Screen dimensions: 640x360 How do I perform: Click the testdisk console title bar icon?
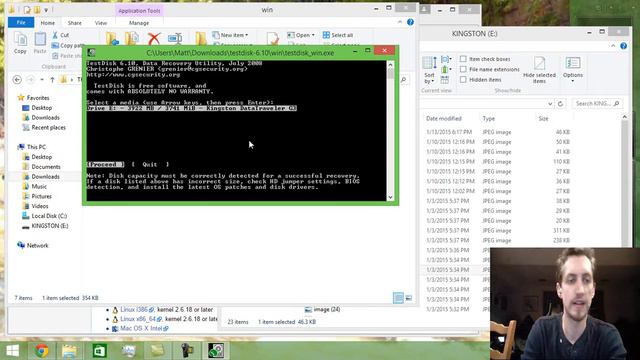pos(92,52)
